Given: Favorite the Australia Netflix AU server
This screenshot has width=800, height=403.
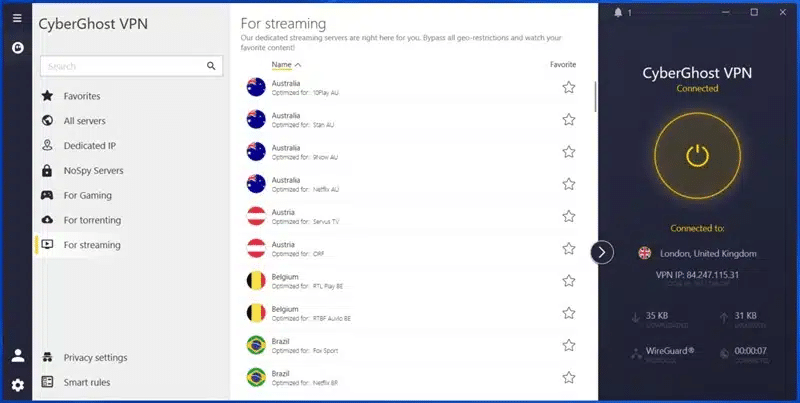Looking at the screenshot, I should click(x=569, y=184).
